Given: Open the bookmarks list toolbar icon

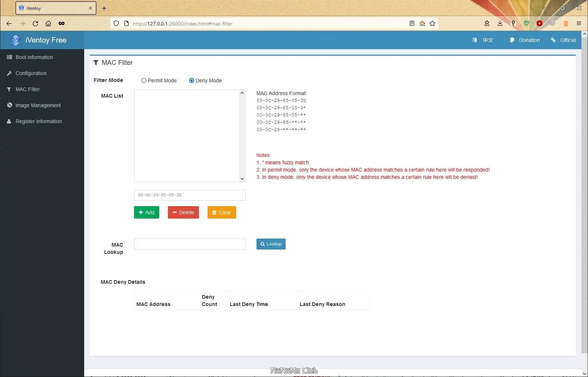Looking at the screenshot, I should pos(487,24).
